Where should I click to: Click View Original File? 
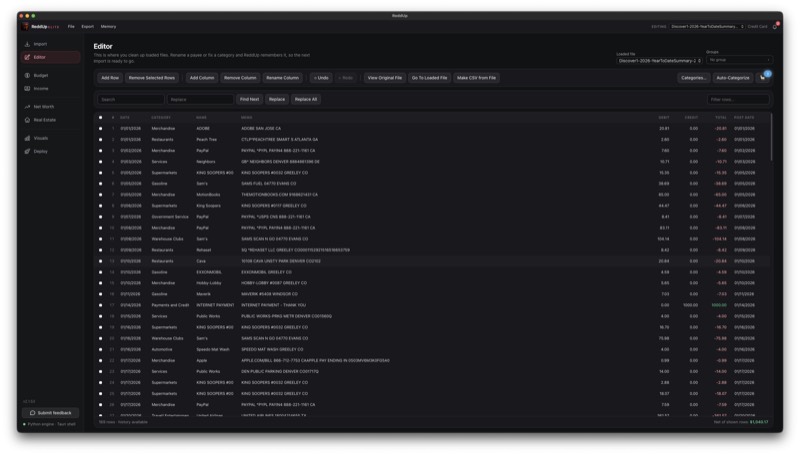point(385,78)
